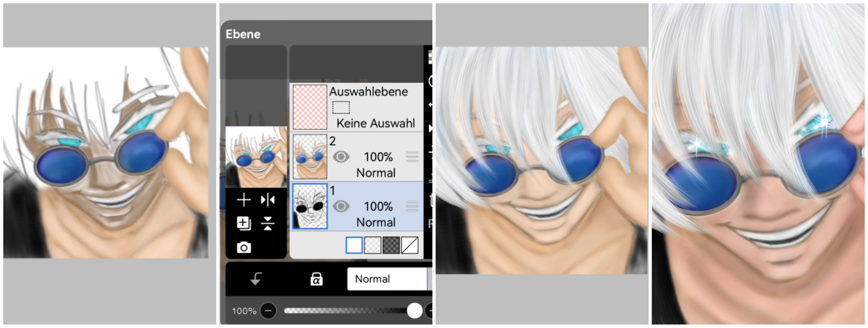Click the canvas preview thumbnail in the Ebene panel
This screenshot has height=328, width=868.
(256, 157)
